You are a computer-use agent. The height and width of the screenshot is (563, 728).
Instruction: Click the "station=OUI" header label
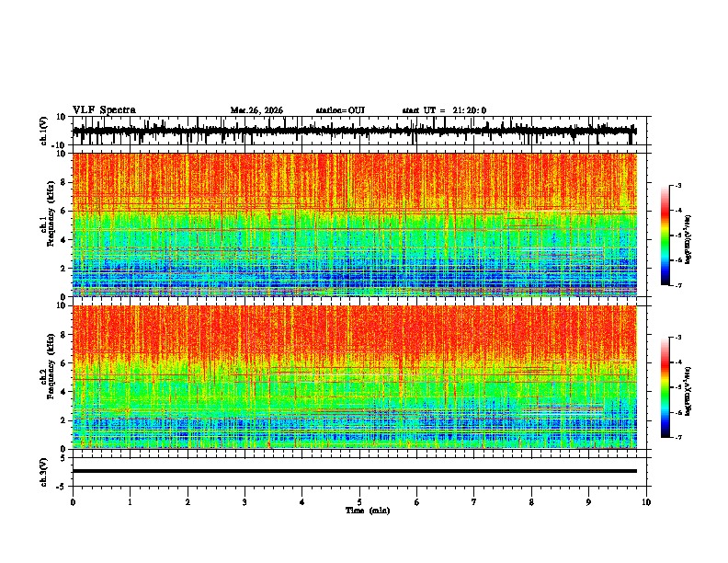pyautogui.click(x=340, y=110)
